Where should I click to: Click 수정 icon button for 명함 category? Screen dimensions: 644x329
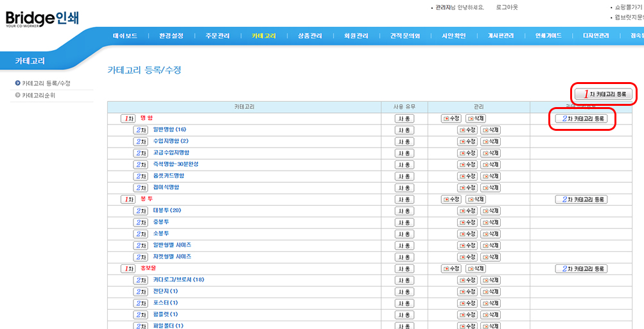451,119
